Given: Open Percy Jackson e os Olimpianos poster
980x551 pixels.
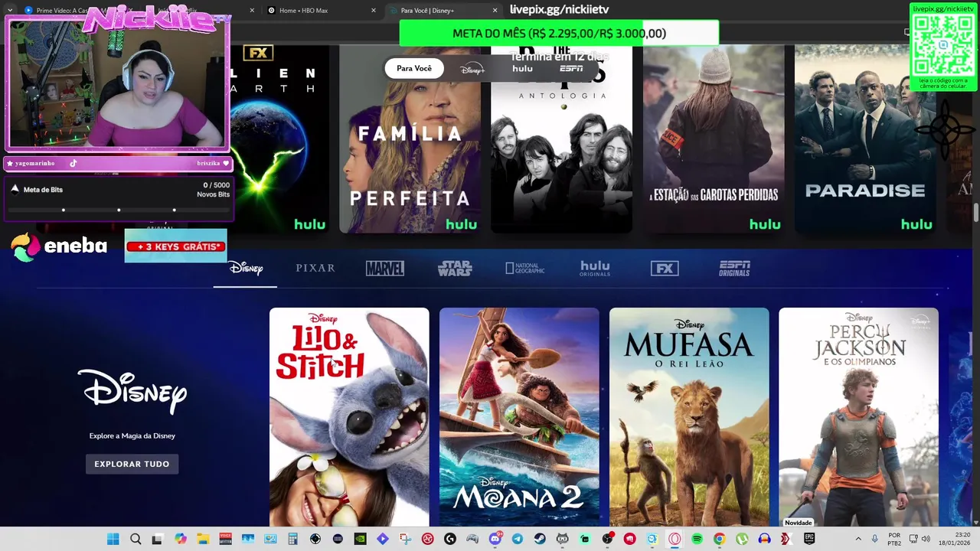Looking at the screenshot, I should [858, 417].
